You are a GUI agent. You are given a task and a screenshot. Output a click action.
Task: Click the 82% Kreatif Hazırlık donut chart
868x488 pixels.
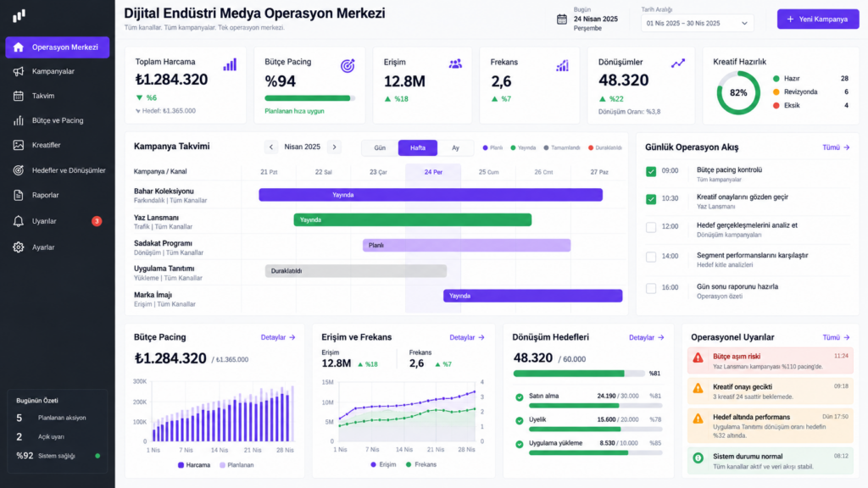(738, 92)
